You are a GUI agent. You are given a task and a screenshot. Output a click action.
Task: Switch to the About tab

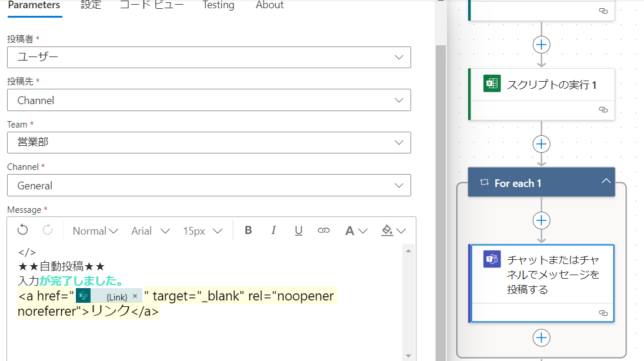[x=269, y=5]
